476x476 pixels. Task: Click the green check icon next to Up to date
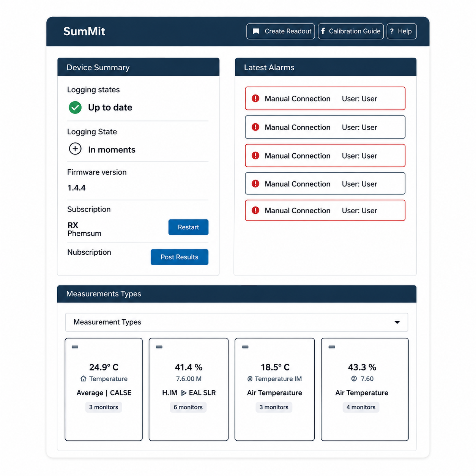75,107
